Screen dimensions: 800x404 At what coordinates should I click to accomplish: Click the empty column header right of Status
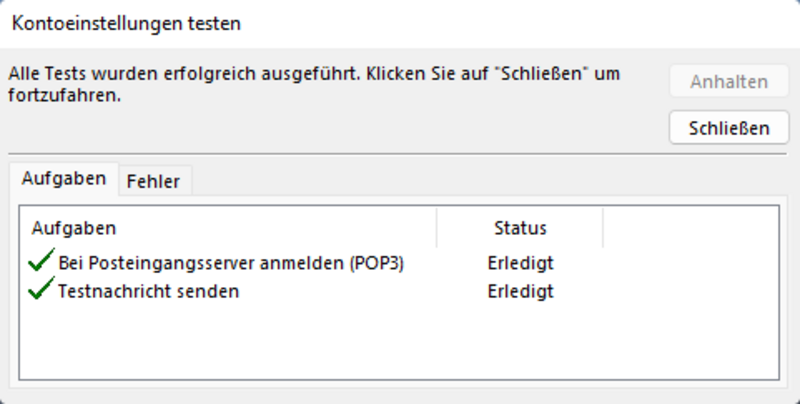pyautogui.click(x=691, y=228)
